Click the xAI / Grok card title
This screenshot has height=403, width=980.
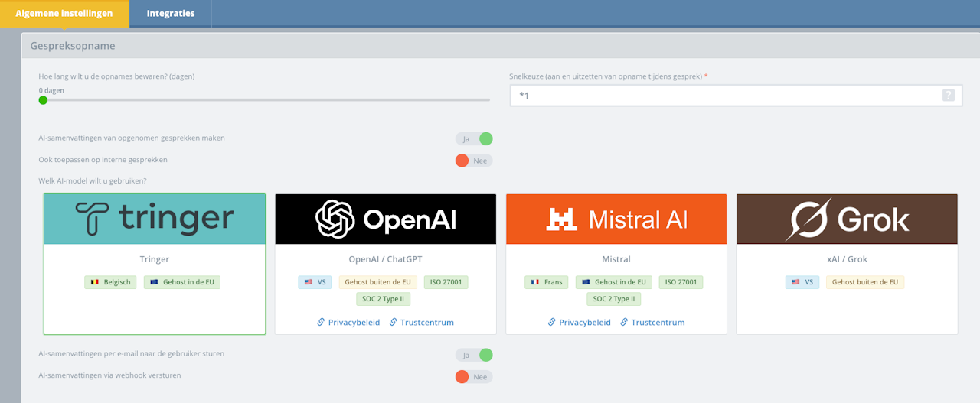tap(847, 259)
